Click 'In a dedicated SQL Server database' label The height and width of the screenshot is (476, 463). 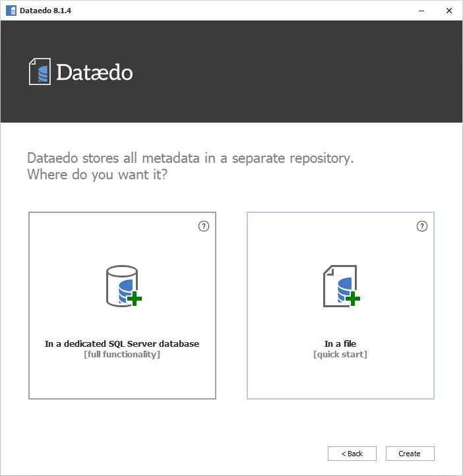click(122, 343)
